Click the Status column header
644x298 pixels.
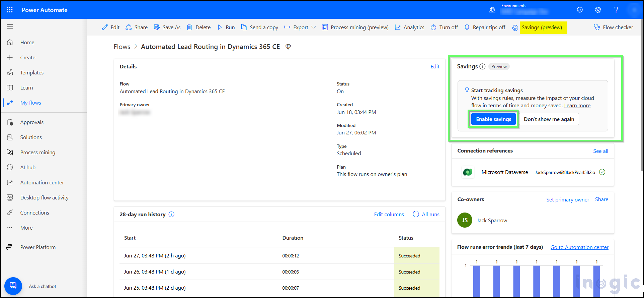[x=406, y=238]
